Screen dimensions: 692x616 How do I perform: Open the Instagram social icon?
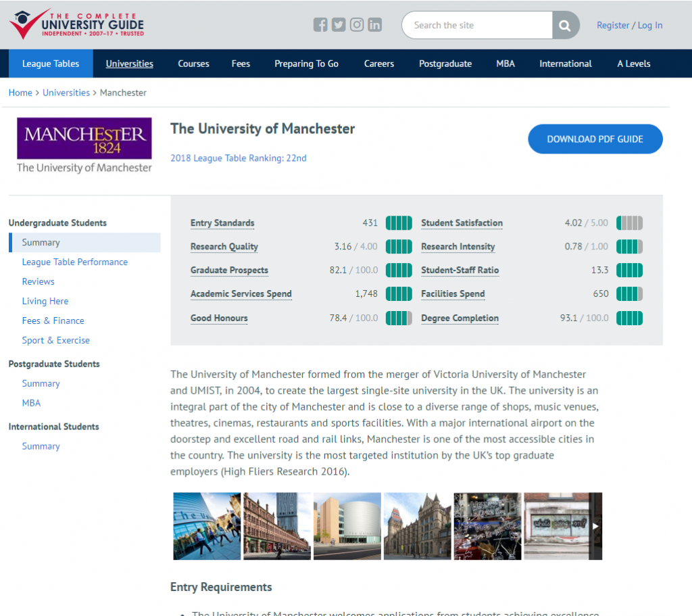click(x=357, y=25)
